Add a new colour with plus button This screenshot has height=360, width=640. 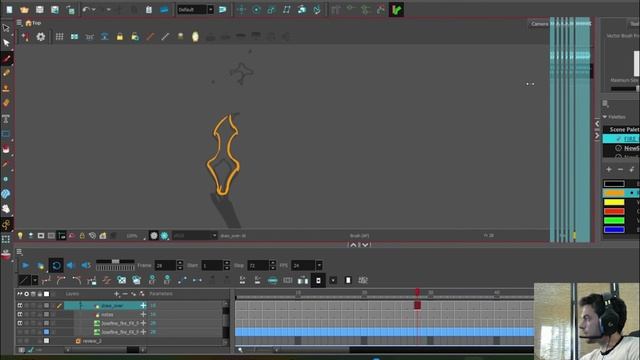tap(609, 169)
